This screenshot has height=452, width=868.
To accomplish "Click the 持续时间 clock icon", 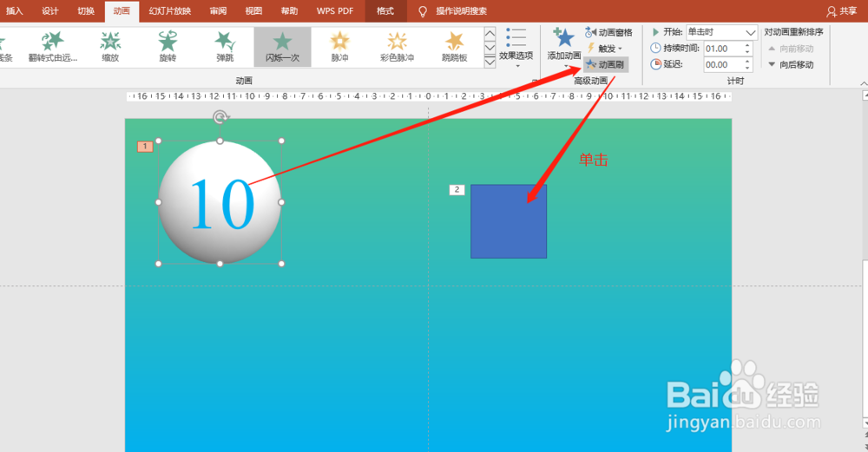I will (x=655, y=49).
